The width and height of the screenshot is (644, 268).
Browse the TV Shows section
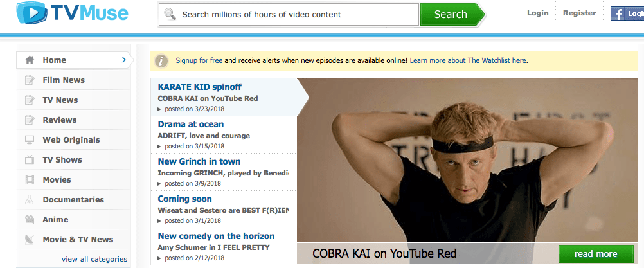pos(74,159)
